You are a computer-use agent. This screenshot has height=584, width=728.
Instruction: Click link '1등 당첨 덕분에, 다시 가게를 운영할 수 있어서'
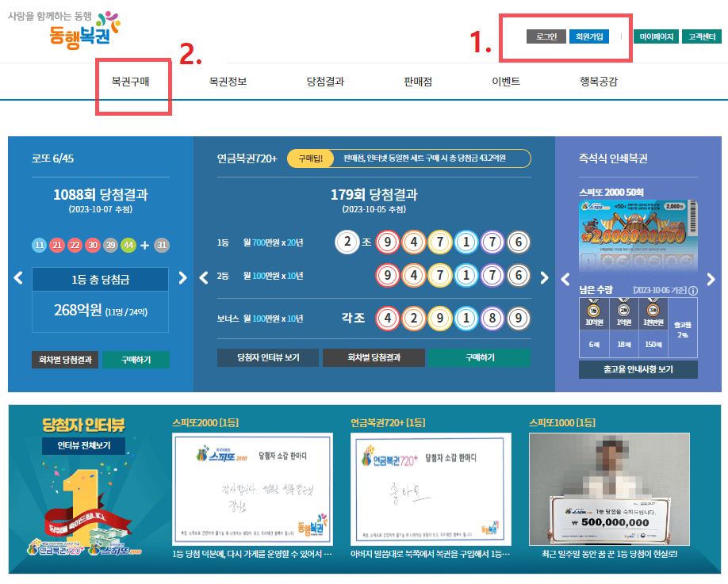point(252,554)
